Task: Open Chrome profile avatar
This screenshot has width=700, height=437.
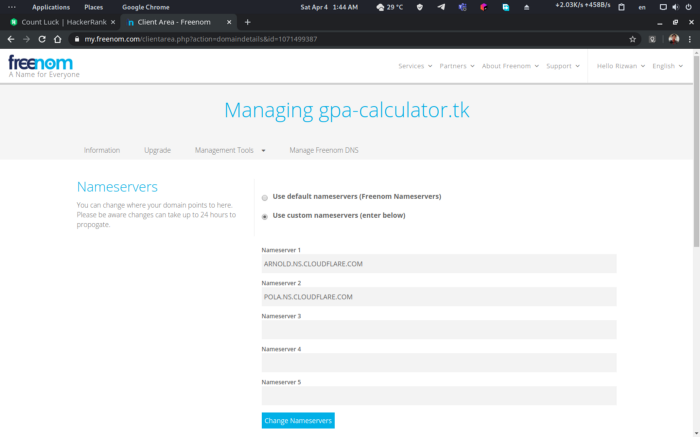Action: click(674, 39)
